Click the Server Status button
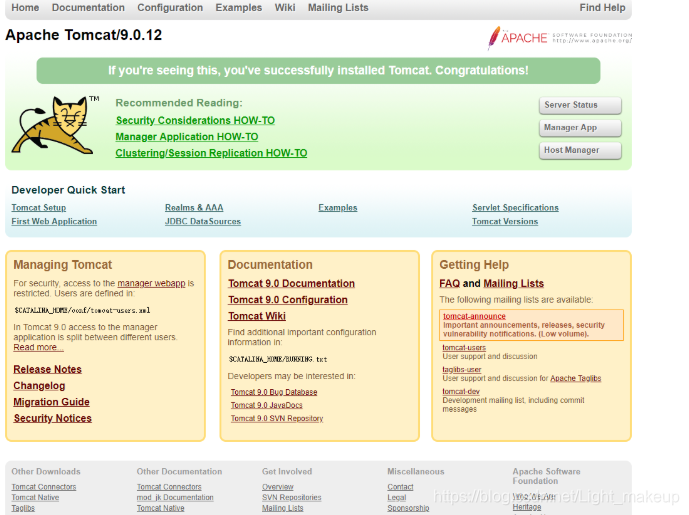 pyautogui.click(x=580, y=105)
